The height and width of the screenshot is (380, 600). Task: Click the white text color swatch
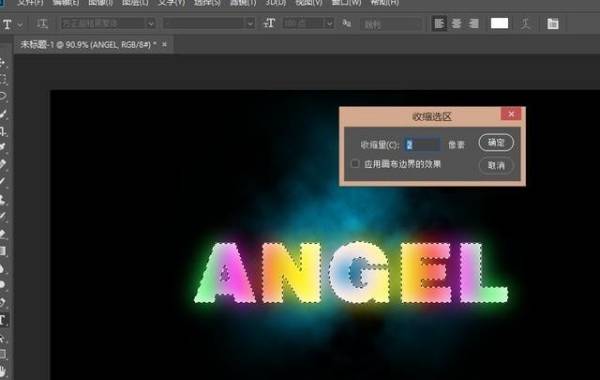point(499,23)
